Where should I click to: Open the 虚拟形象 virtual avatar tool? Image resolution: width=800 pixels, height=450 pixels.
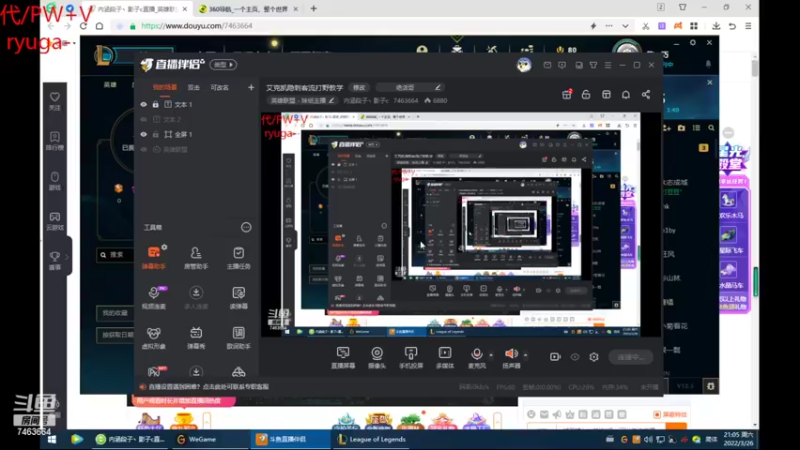click(154, 338)
